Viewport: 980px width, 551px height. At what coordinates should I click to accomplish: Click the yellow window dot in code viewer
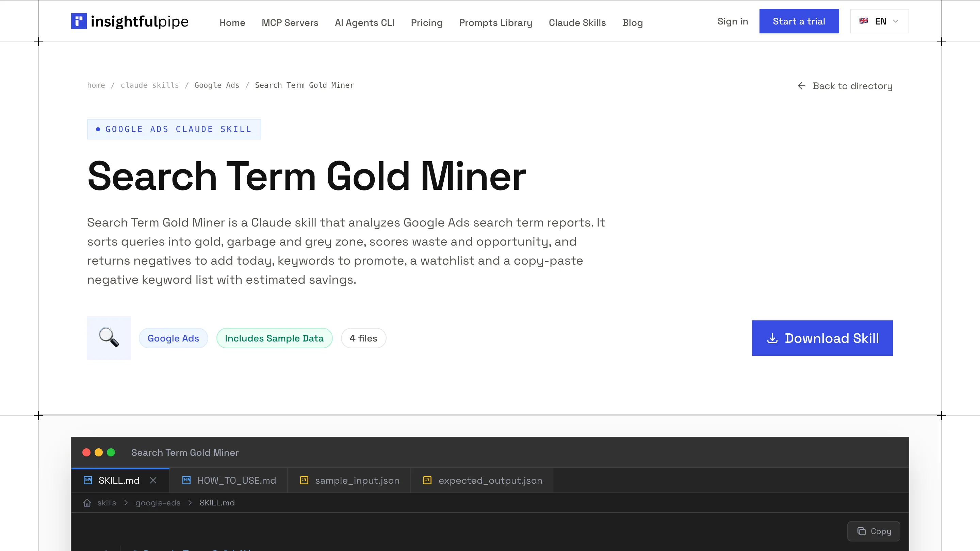point(99,452)
